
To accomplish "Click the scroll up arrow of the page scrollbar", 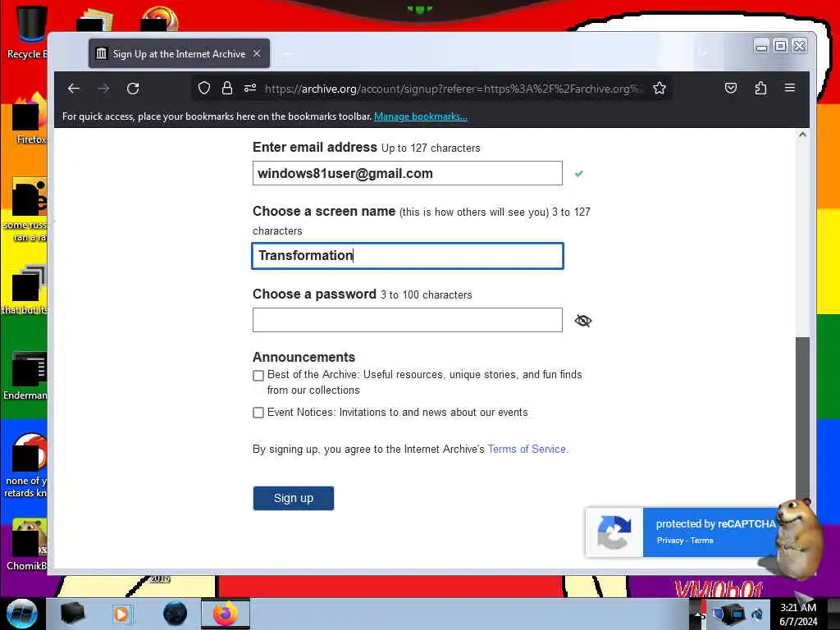I will [802, 135].
